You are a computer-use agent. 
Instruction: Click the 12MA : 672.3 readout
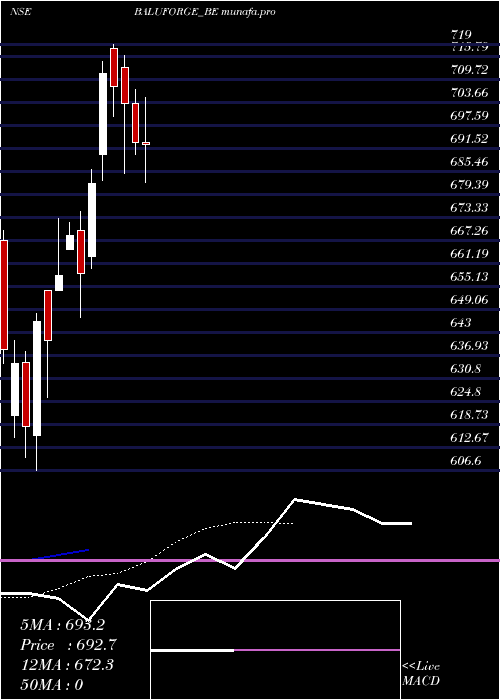click(x=67, y=665)
